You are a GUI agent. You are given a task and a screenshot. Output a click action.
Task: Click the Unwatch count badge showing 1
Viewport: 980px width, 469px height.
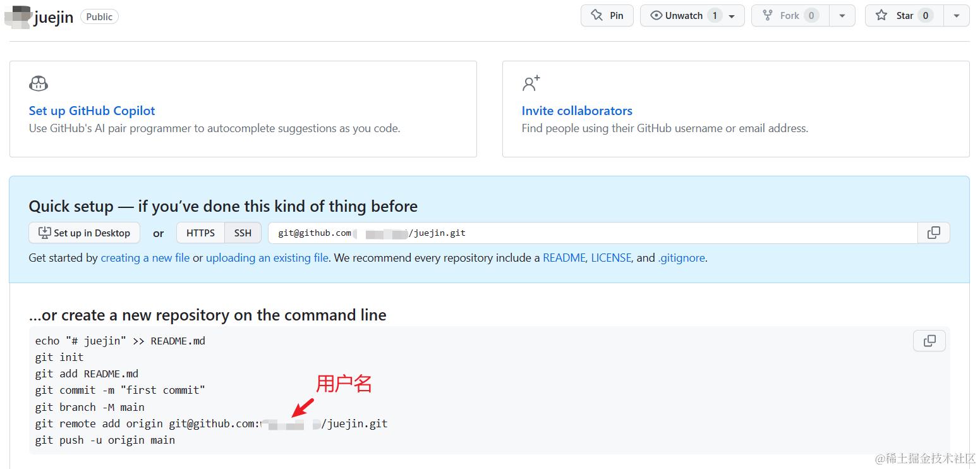pos(715,16)
